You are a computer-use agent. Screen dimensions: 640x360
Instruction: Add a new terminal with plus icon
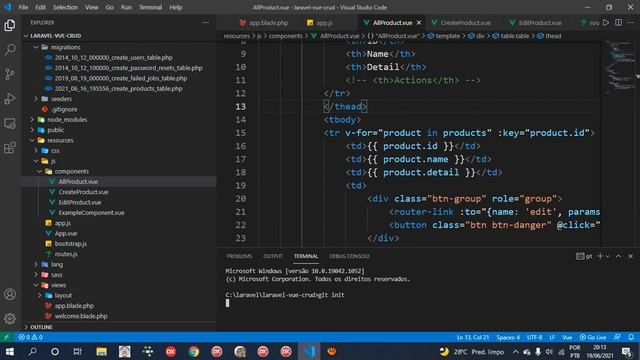point(600,256)
